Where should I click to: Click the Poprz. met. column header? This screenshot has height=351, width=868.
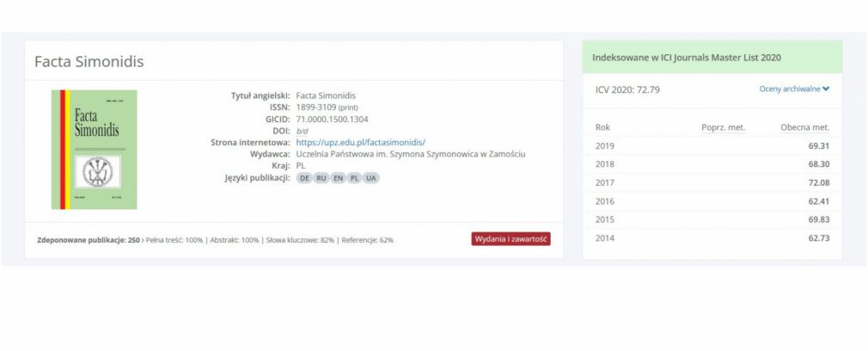click(x=723, y=127)
